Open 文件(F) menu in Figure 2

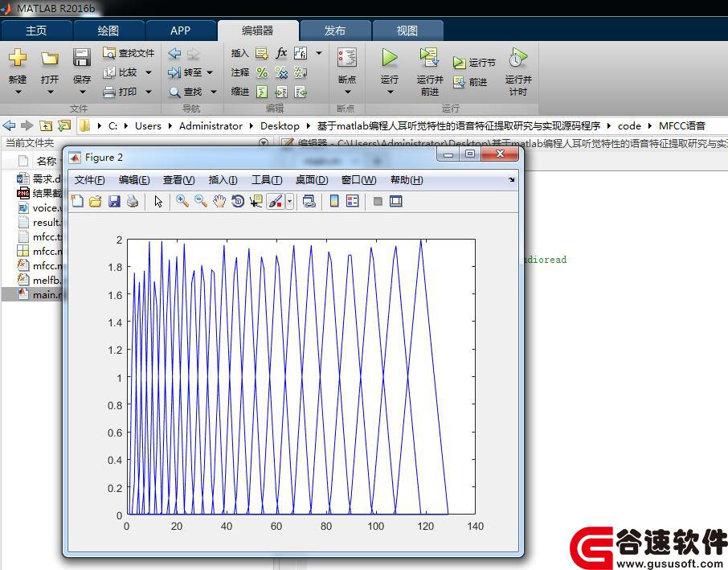90,180
